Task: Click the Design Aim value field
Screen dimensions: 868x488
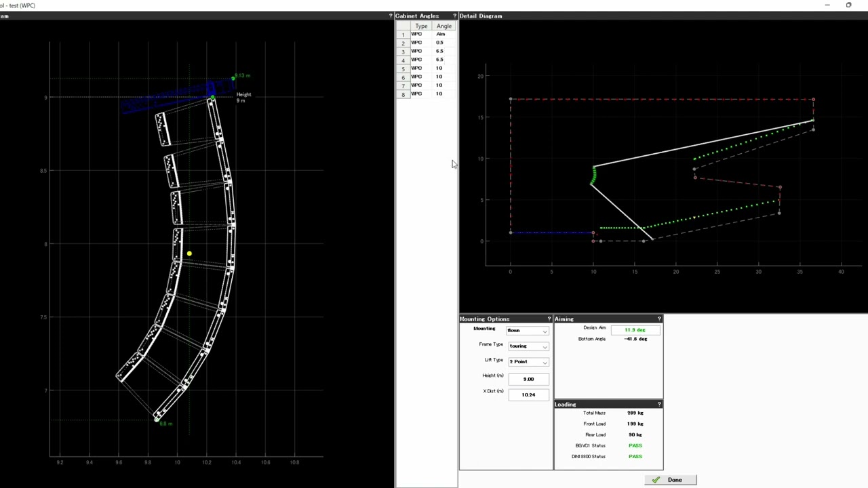Action: point(635,329)
